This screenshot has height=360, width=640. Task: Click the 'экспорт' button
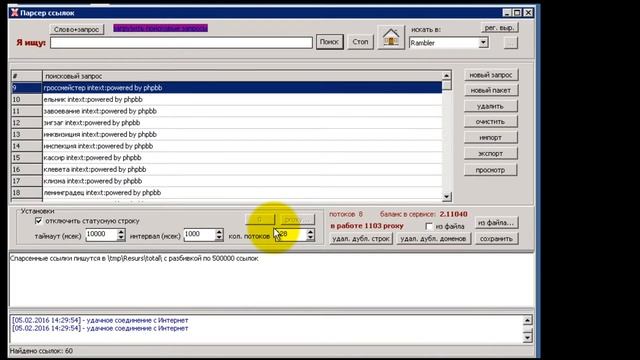[491, 153]
